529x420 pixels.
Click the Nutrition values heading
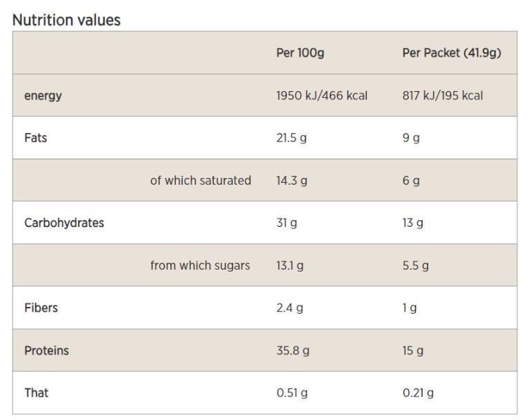[x=66, y=20]
